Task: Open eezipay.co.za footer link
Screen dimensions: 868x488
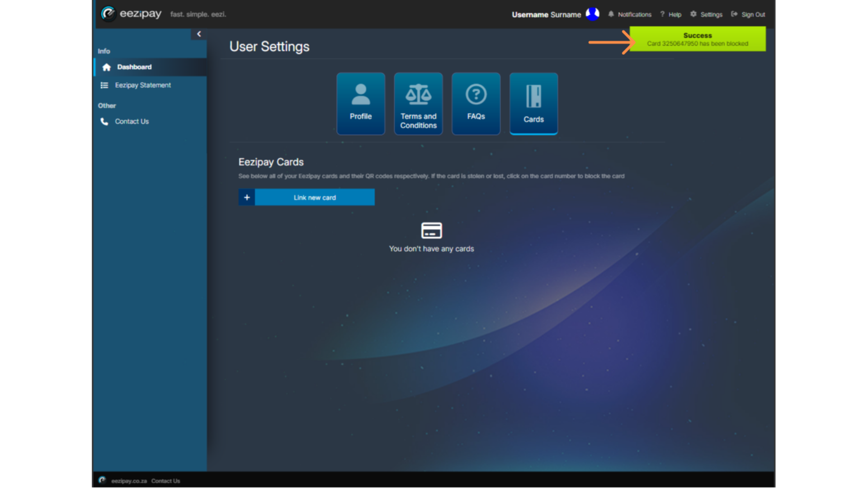Action: click(129, 481)
